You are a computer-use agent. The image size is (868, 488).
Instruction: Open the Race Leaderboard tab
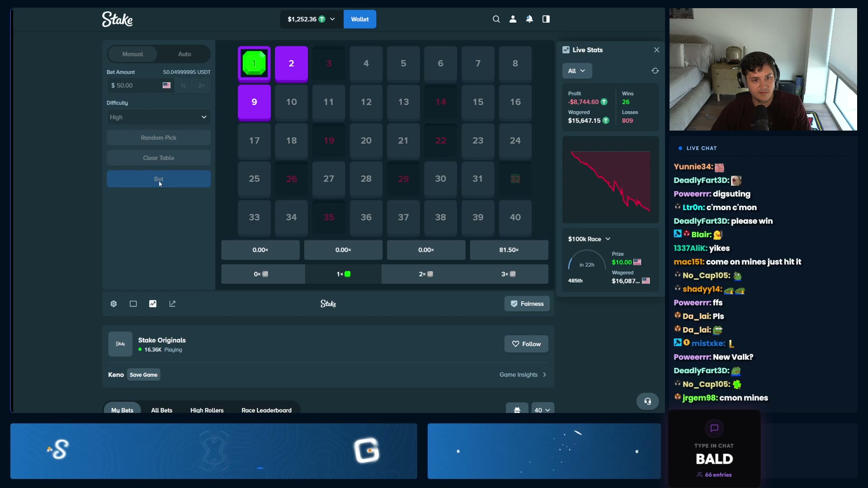click(x=266, y=410)
